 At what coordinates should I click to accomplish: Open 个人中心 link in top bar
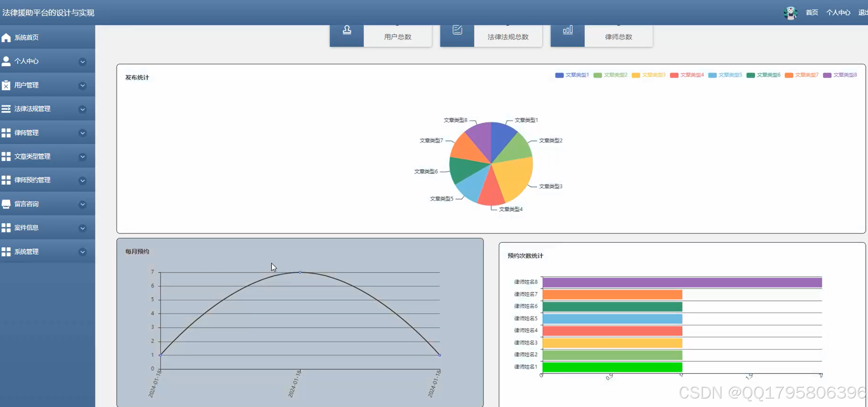coord(838,13)
